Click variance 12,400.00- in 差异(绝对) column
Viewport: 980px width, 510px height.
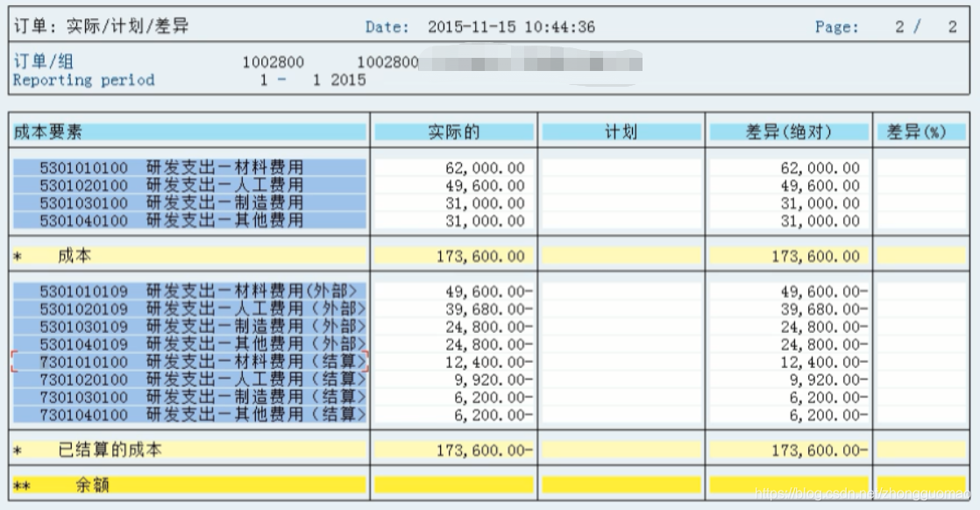click(x=824, y=361)
